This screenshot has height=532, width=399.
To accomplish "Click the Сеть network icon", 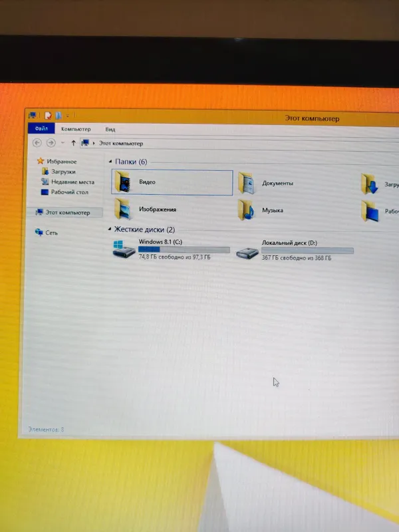I will pyautogui.click(x=39, y=232).
